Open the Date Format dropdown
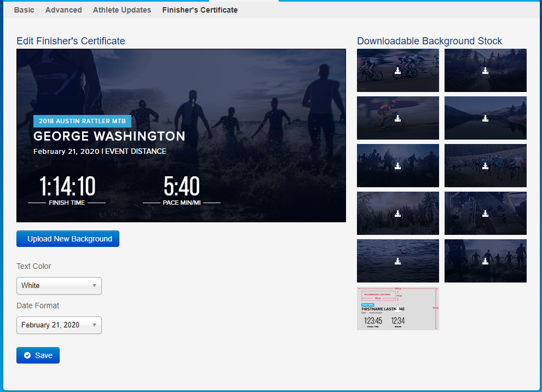542x392 pixels. [x=59, y=325]
